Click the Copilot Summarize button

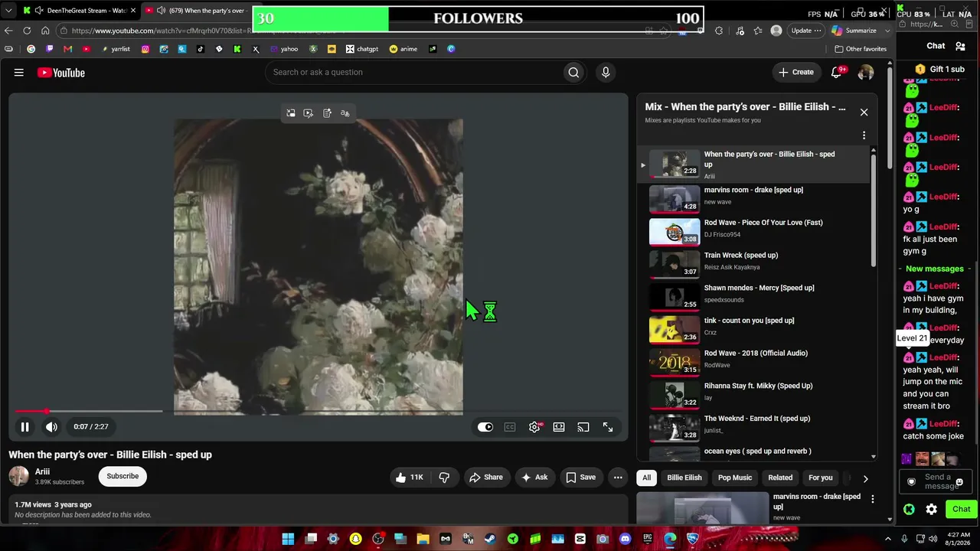tap(854, 31)
